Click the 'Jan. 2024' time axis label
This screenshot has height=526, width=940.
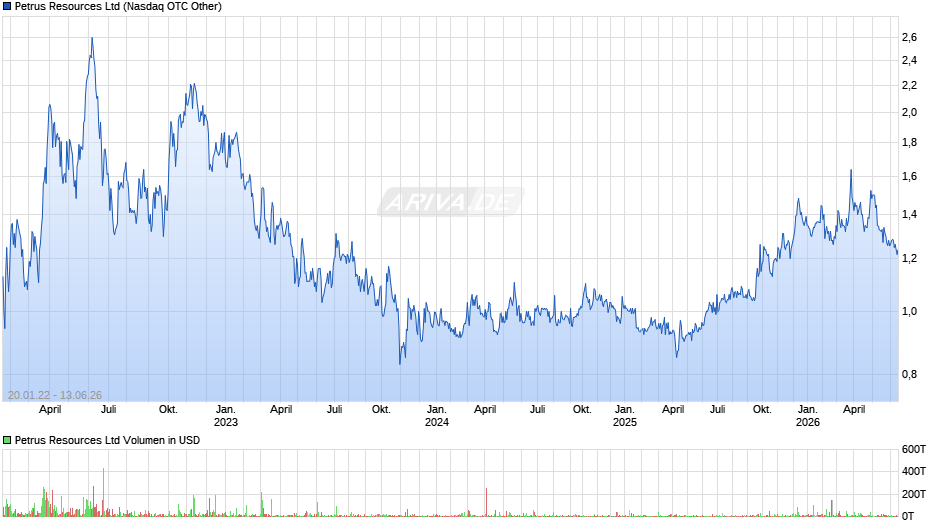click(x=437, y=416)
